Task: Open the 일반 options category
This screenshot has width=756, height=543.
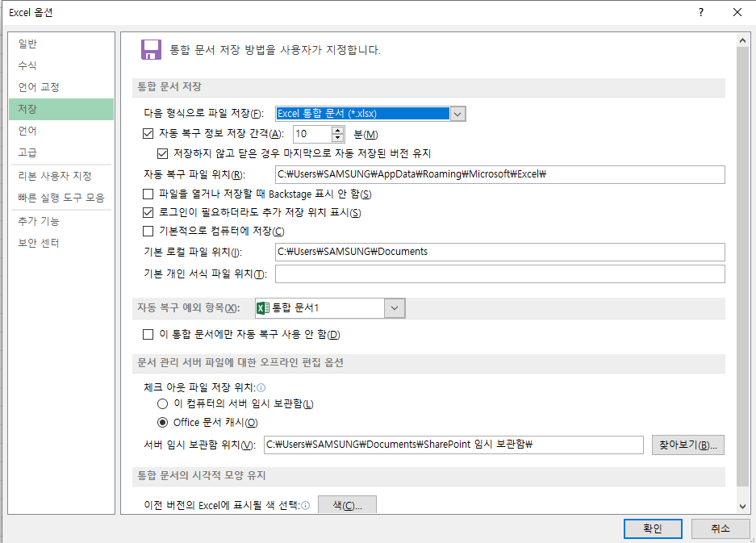Action: (x=61, y=44)
